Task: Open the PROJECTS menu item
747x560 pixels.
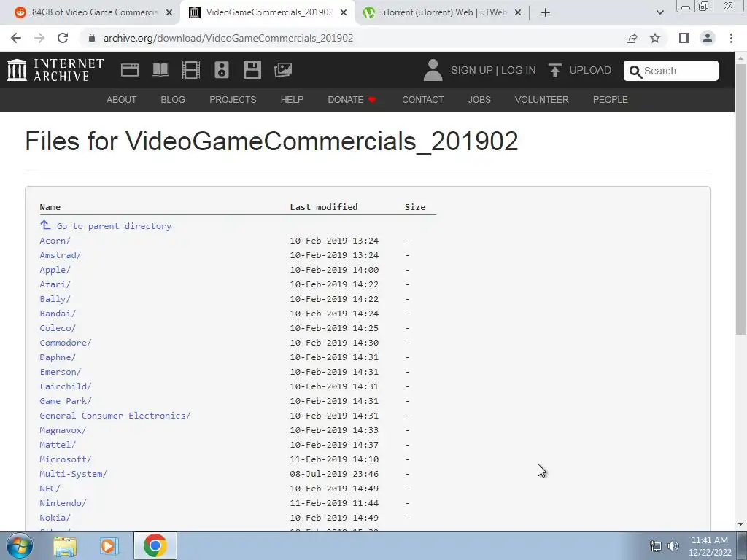Action: [x=233, y=99]
